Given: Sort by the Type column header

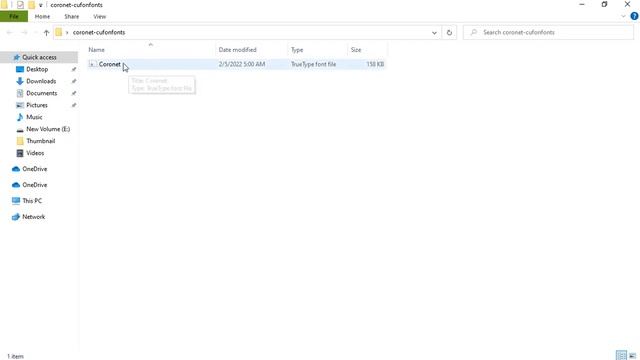Looking at the screenshot, I should coord(297,49).
